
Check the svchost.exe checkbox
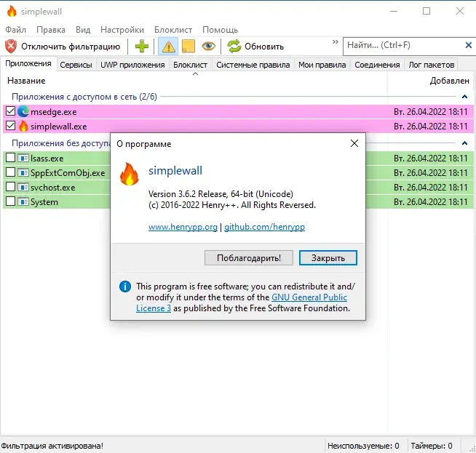11,187
